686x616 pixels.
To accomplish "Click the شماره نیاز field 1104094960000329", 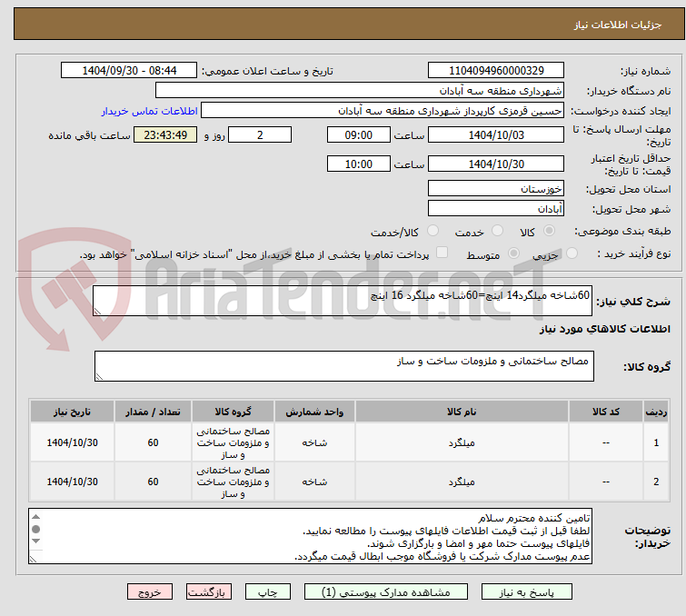I will click(496, 70).
